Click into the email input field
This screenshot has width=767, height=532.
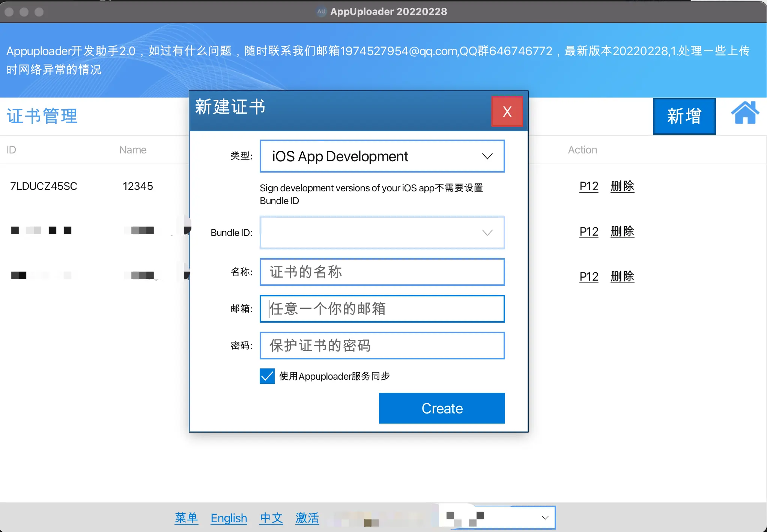(382, 309)
